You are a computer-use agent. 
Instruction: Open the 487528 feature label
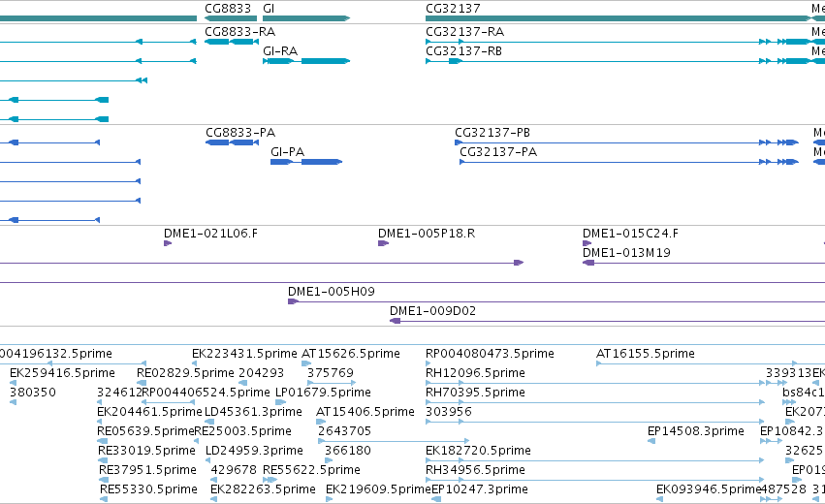(783, 489)
